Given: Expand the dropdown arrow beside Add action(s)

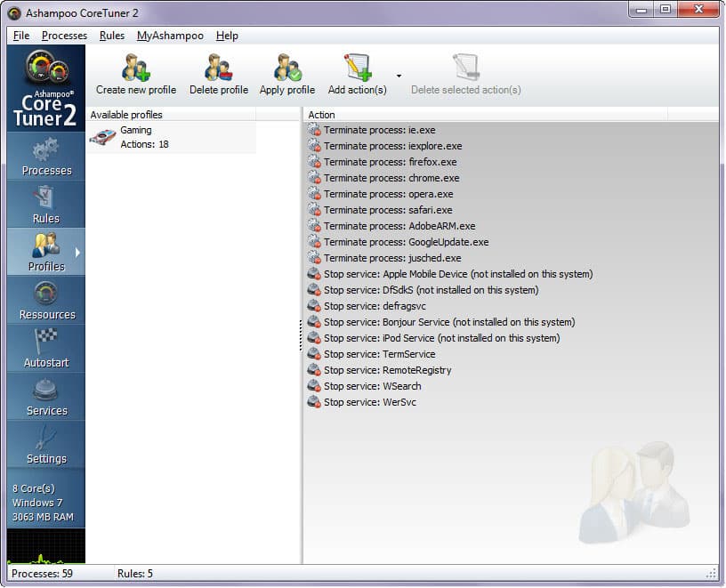Looking at the screenshot, I should [399, 76].
